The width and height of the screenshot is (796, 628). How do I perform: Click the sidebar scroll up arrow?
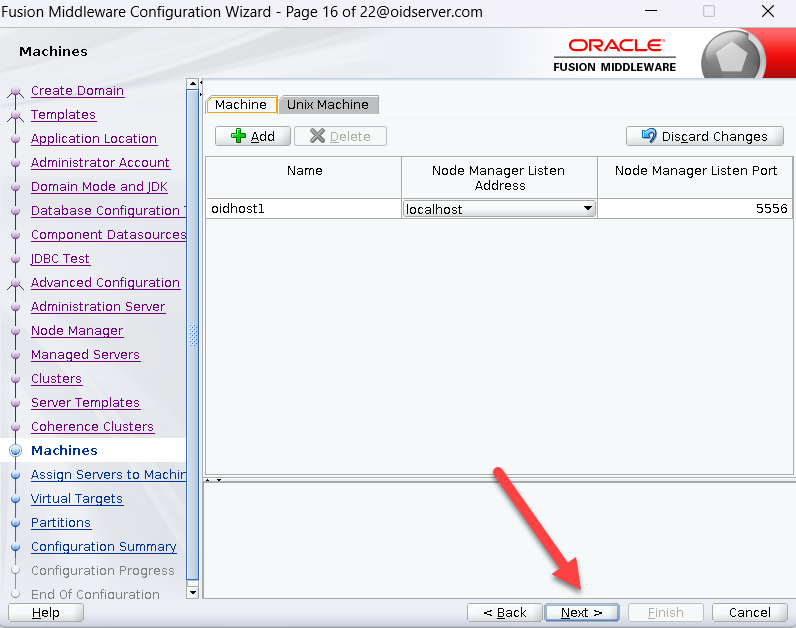[193, 85]
